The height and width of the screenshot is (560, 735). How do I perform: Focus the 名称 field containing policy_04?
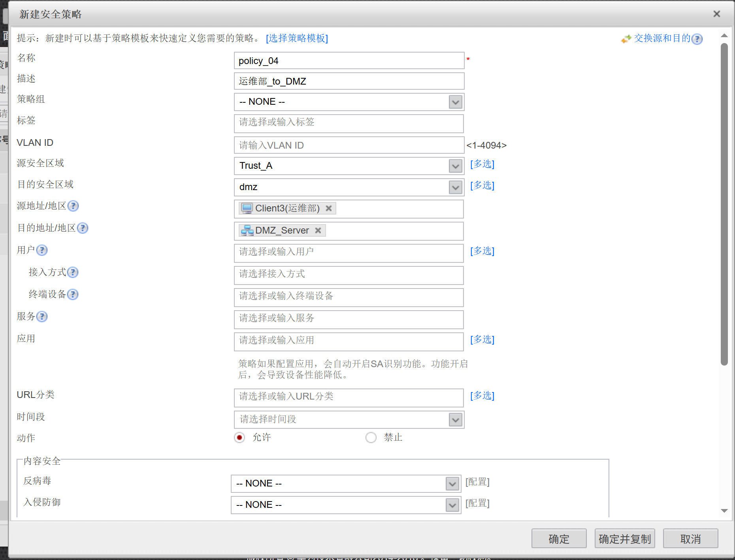click(349, 61)
